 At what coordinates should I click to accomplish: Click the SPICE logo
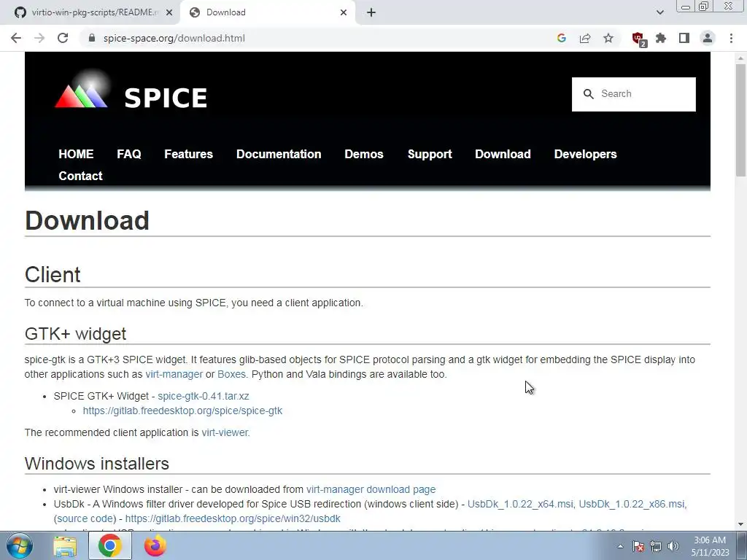(x=131, y=90)
